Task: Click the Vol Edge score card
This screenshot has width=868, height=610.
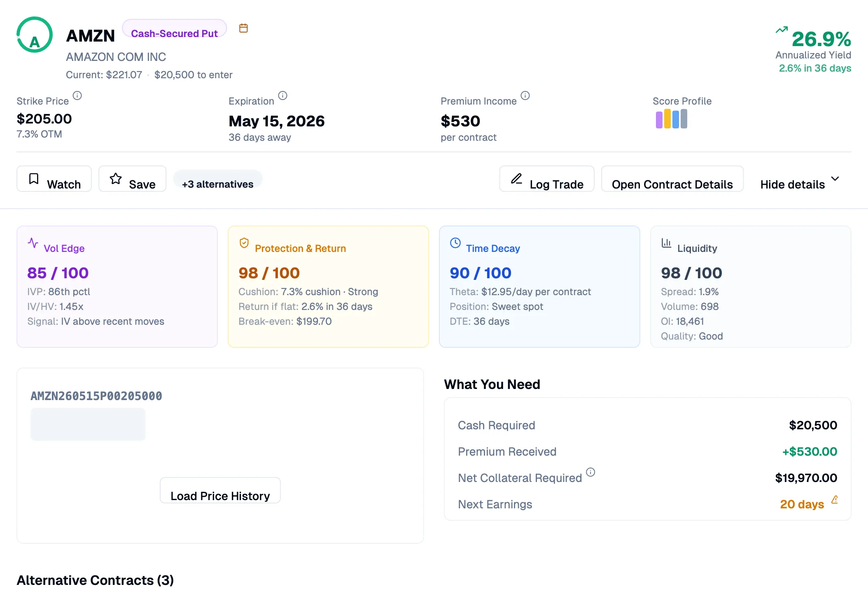Action: click(x=117, y=286)
